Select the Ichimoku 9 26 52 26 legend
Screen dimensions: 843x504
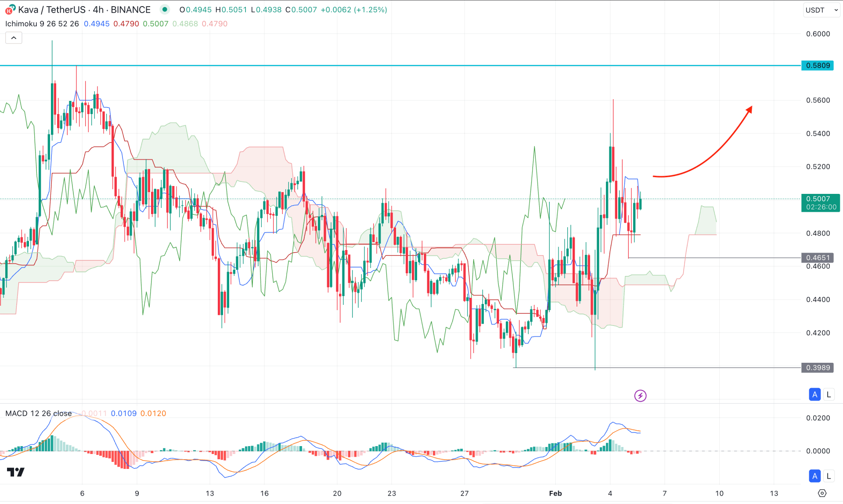(42, 24)
